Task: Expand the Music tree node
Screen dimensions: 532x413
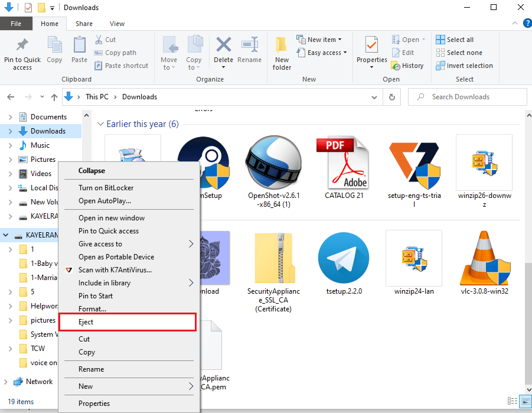Action: coord(10,145)
